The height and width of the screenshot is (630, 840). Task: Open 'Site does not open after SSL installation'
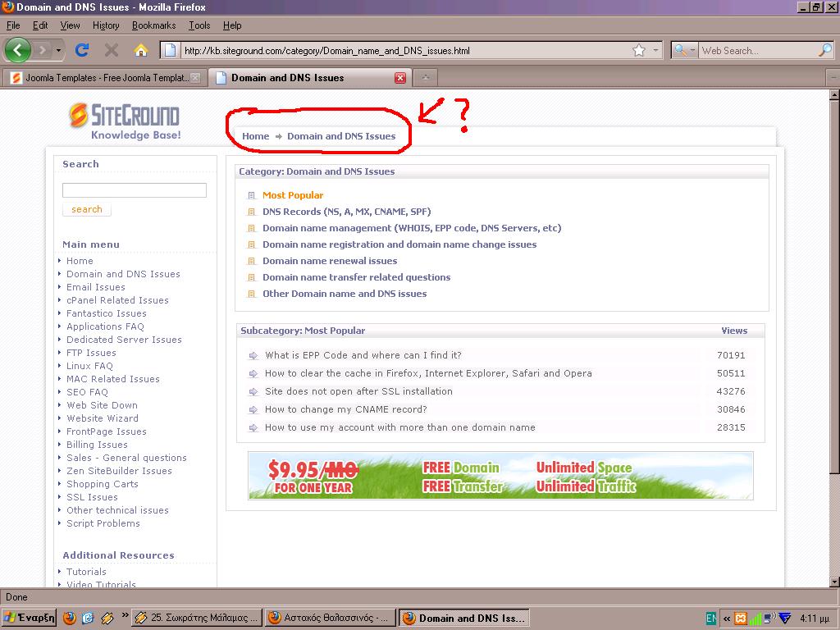(359, 391)
